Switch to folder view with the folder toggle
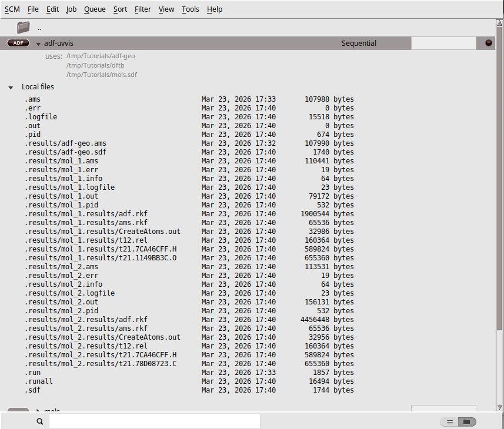 (467, 421)
